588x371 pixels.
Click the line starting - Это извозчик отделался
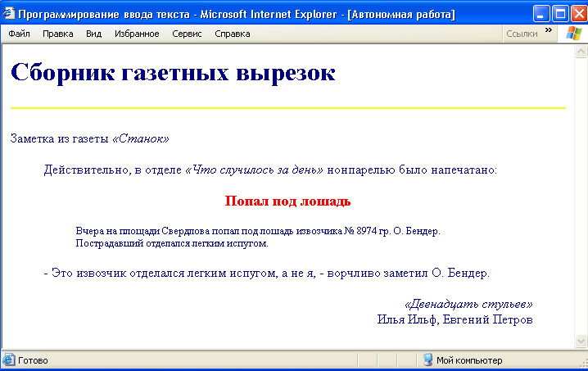tap(267, 273)
